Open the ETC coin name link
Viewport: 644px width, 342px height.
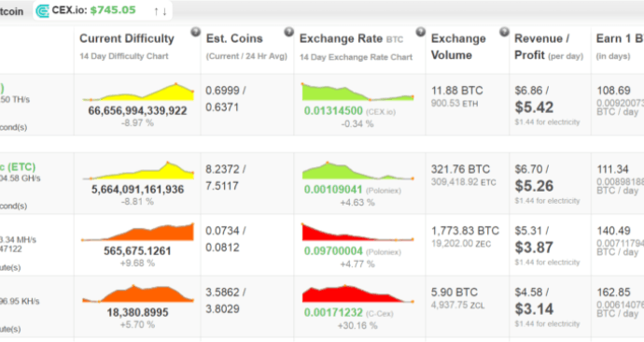(x=18, y=167)
